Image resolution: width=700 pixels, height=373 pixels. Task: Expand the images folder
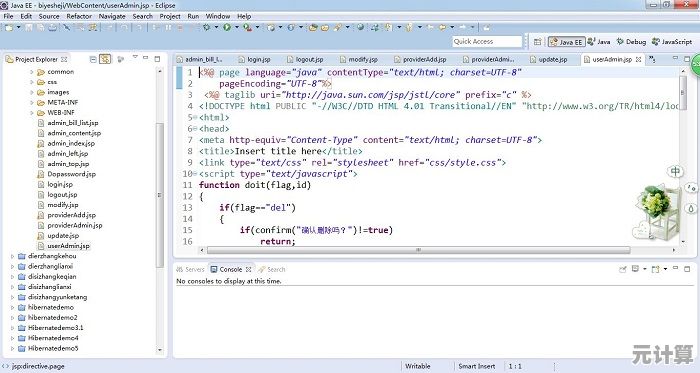[x=32, y=92]
